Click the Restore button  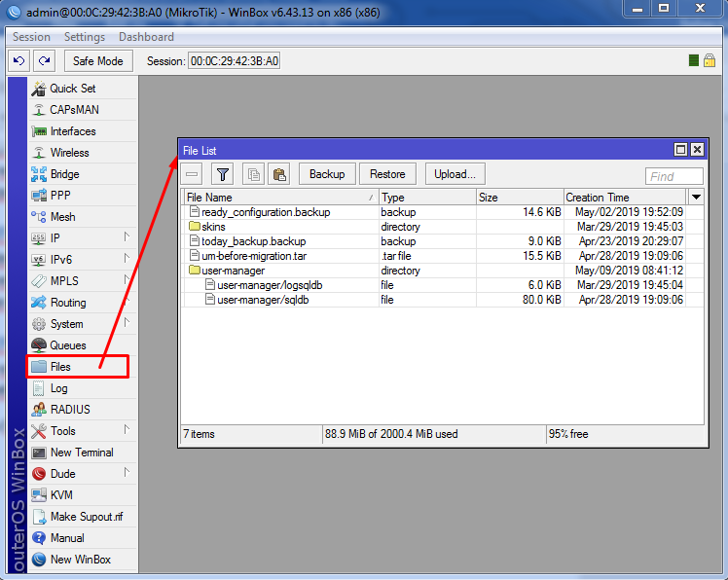(x=387, y=174)
